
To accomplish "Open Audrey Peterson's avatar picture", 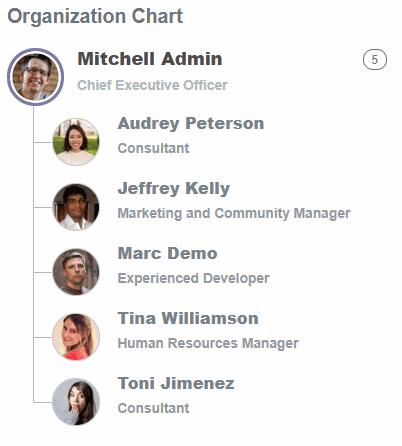I will pos(76,142).
